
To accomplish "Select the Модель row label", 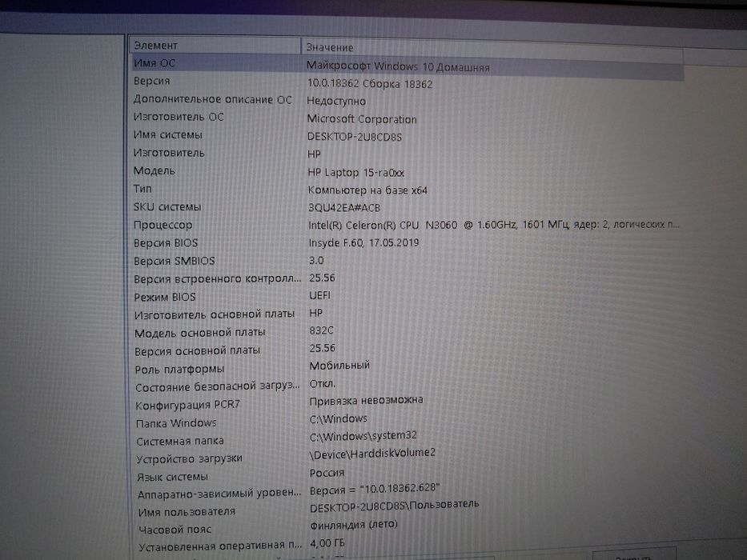I will (154, 170).
